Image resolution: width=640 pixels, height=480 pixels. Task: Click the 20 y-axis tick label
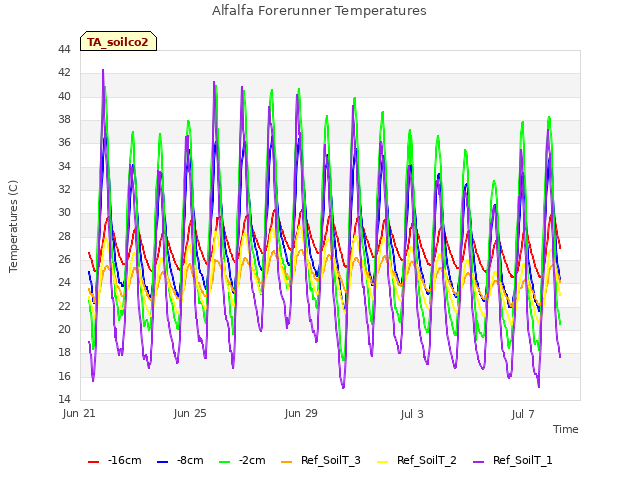pos(64,329)
